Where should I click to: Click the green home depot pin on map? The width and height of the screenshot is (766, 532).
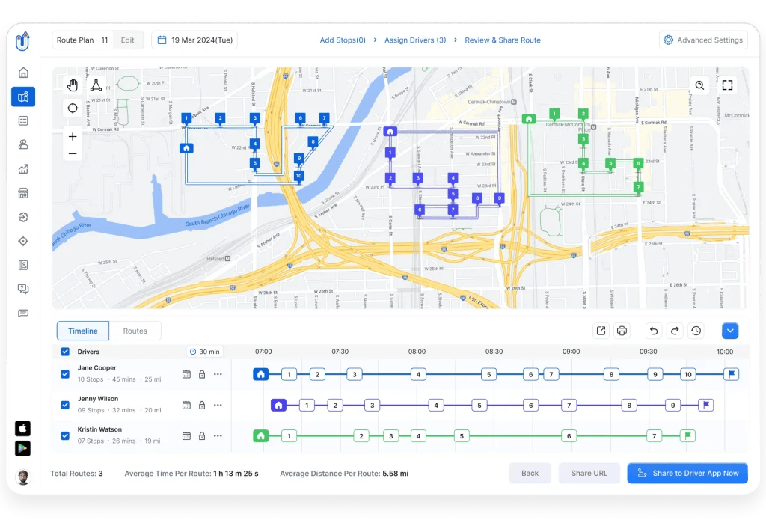point(529,119)
